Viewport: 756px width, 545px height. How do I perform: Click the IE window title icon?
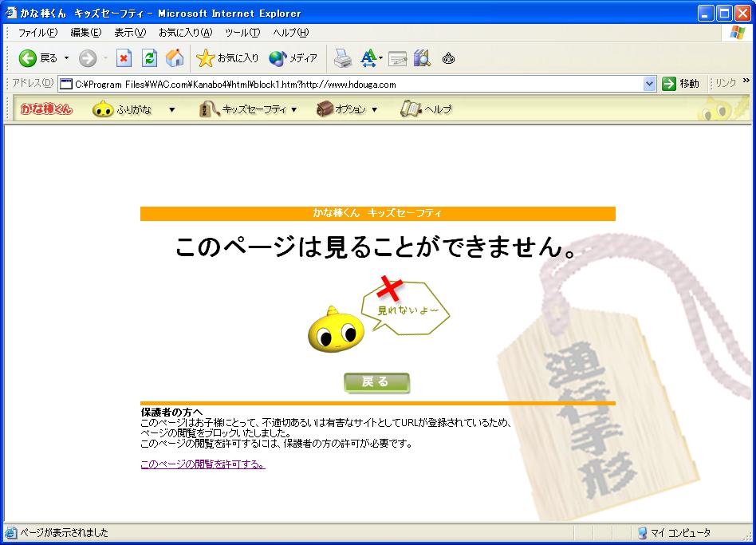(10, 13)
